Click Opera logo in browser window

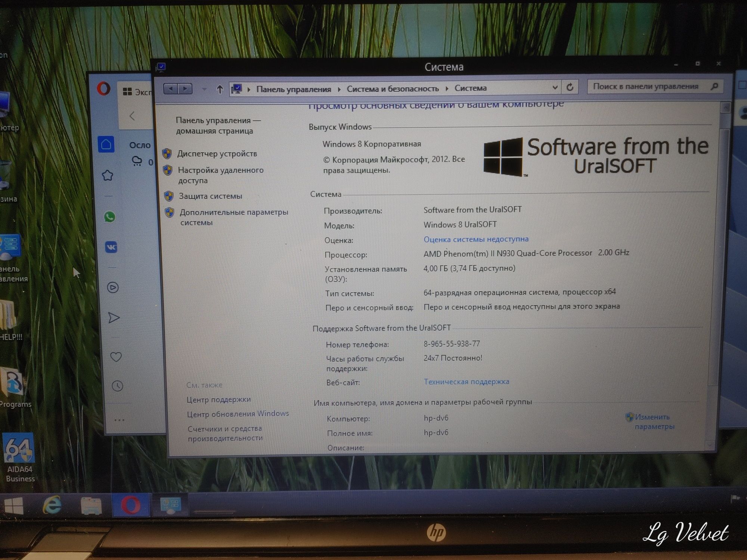point(103,89)
